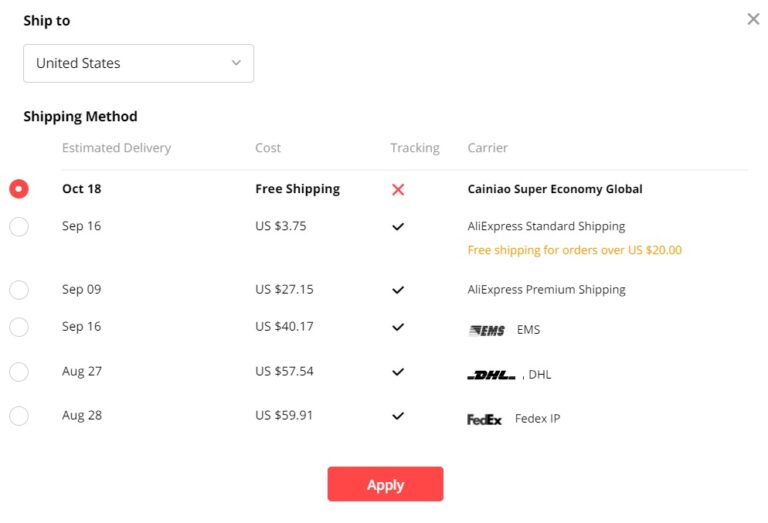This screenshot has width=768, height=523.
Task: Click the EMS carrier logo
Action: [486, 331]
